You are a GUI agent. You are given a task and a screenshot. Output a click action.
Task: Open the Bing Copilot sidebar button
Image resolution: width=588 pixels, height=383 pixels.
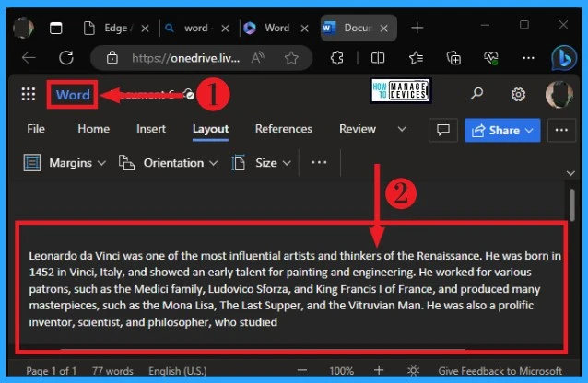pyautogui.click(x=564, y=57)
